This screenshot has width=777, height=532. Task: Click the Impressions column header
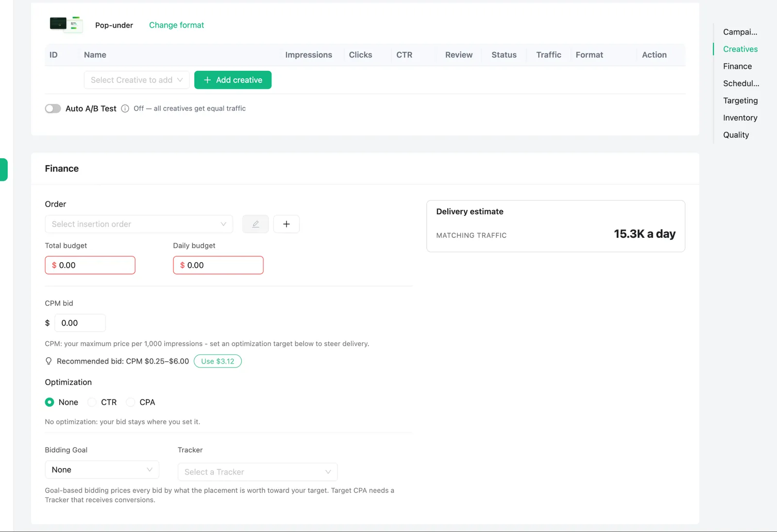point(308,55)
